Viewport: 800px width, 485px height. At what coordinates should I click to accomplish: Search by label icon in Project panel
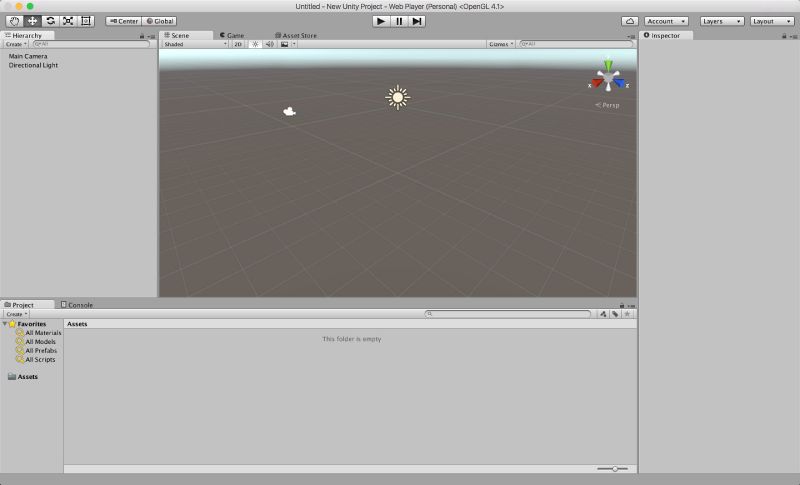615,314
